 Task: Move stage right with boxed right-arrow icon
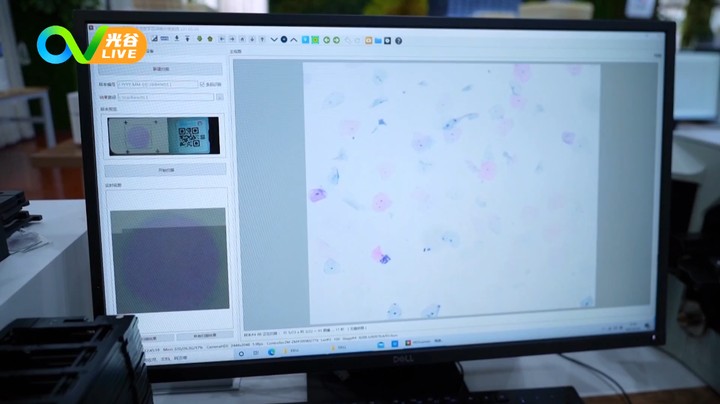(232, 39)
